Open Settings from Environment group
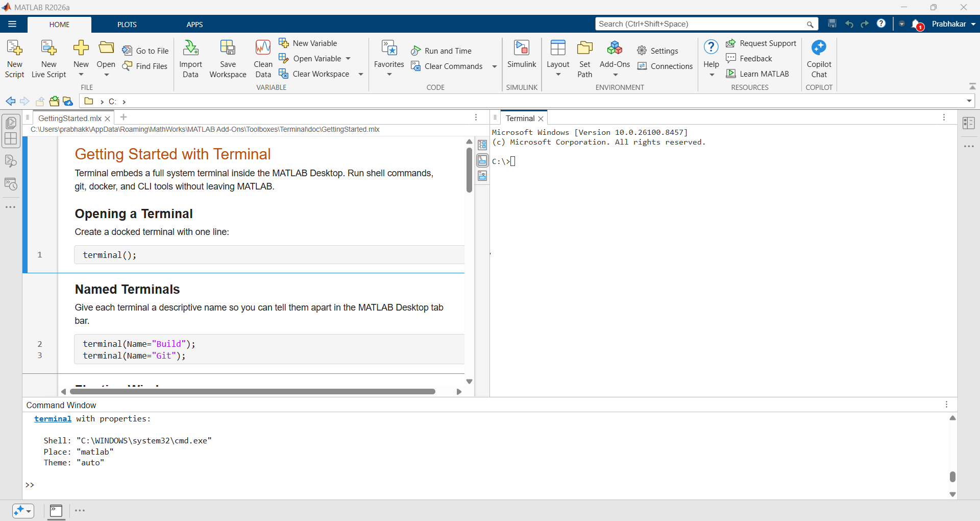This screenshot has width=980, height=521. coord(657,51)
